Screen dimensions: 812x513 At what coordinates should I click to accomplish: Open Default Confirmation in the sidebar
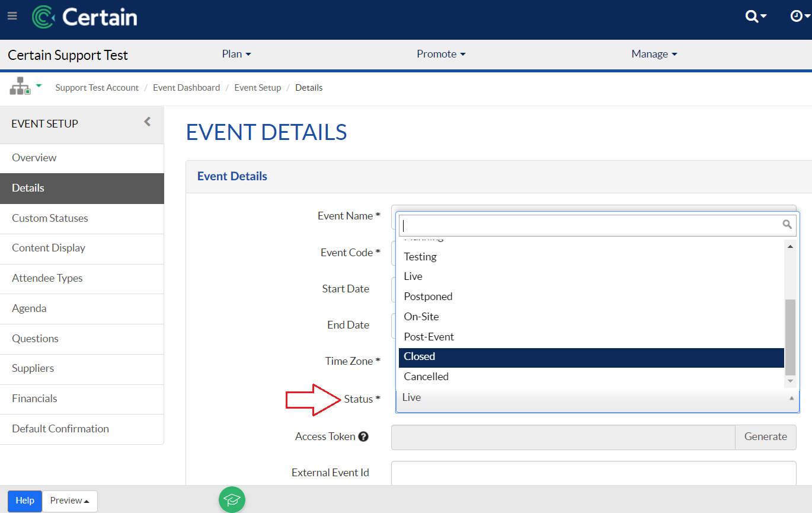(x=82, y=429)
